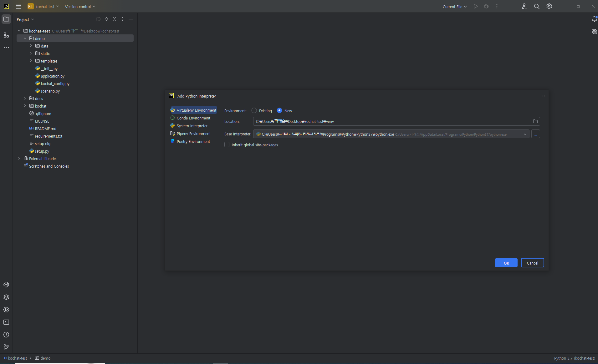Debug the current file
Viewport: 598px width, 364px height.
486,6
